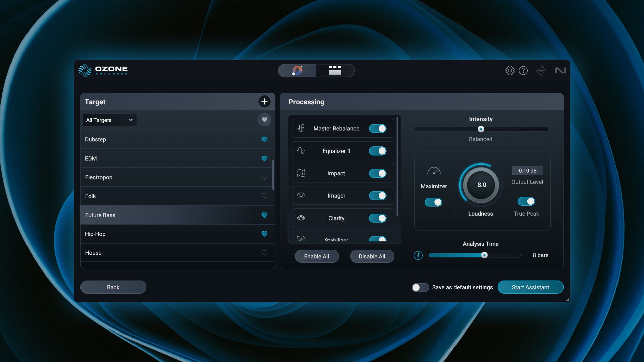Toggle the Hip-Hop favorite heart

click(264, 234)
